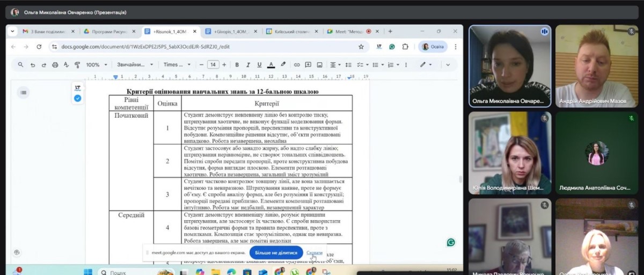Open the document outline panel icon
Image resolution: width=644 pixels, height=275 pixels.
tap(23, 93)
